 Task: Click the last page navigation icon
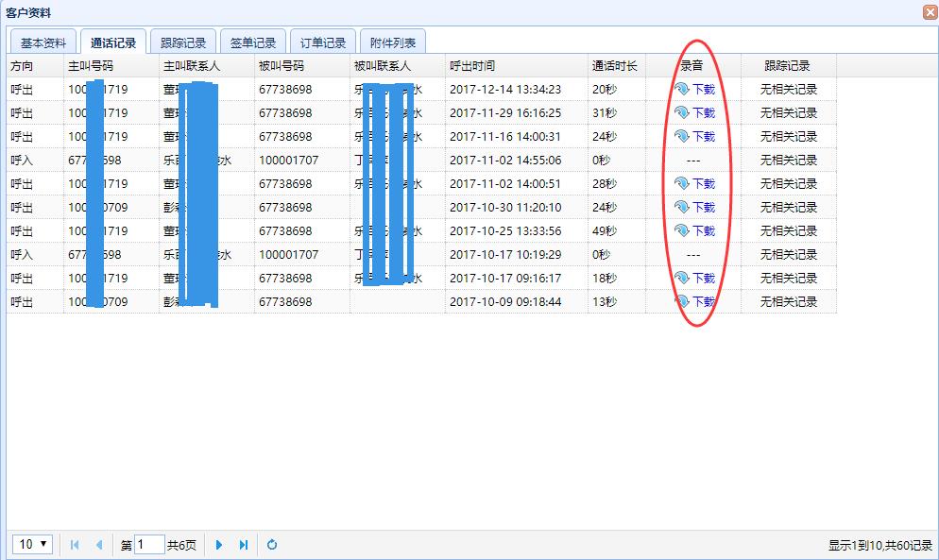tap(244, 544)
